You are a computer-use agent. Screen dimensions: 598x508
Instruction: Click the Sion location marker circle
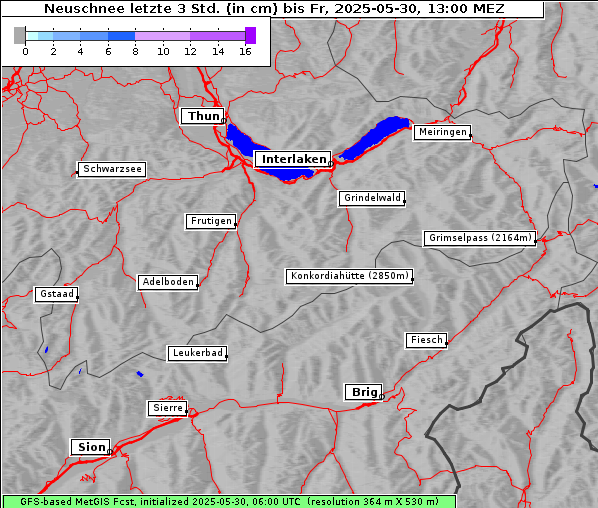110,452
